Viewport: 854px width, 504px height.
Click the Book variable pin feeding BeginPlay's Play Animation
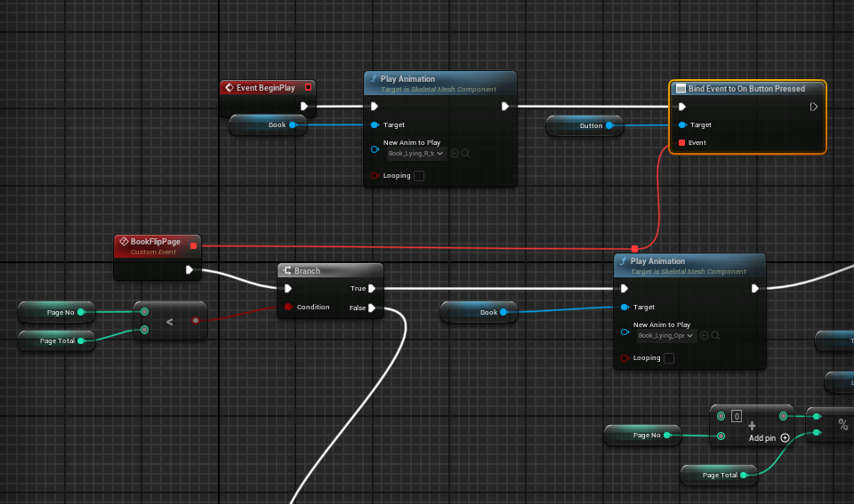pyautogui.click(x=293, y=125)
